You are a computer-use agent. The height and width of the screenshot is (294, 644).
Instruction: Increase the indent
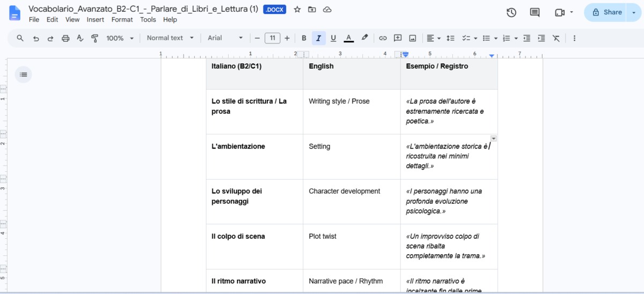pyautogui.click(x=541, y=38)
